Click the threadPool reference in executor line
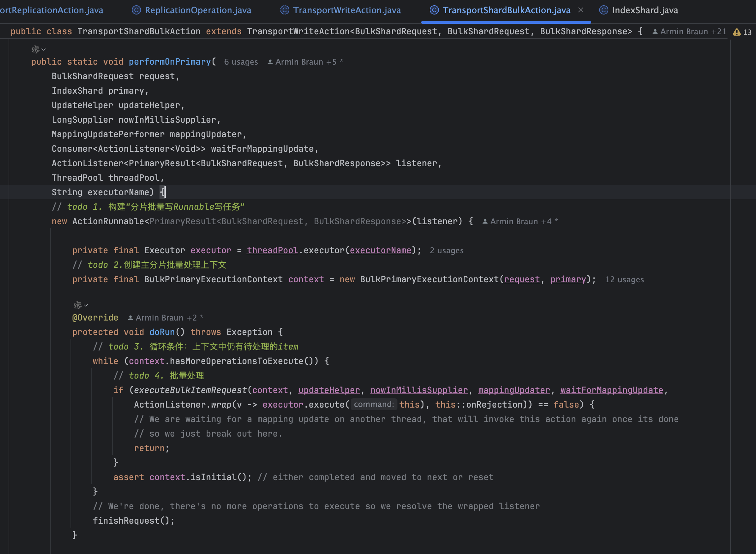 (273, 251)
